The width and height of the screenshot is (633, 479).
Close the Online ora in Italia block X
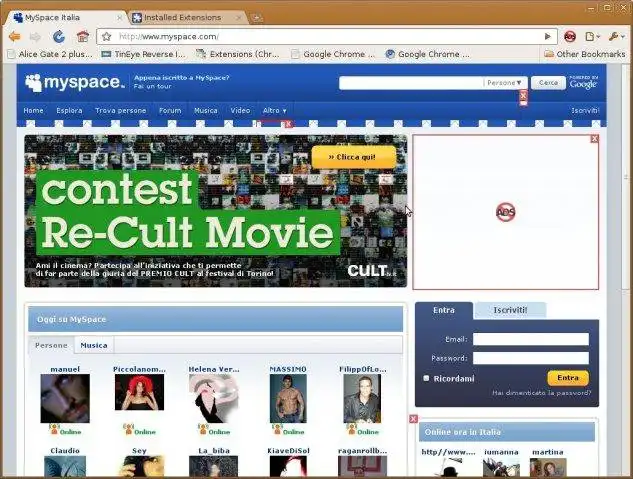pos(413,419)
